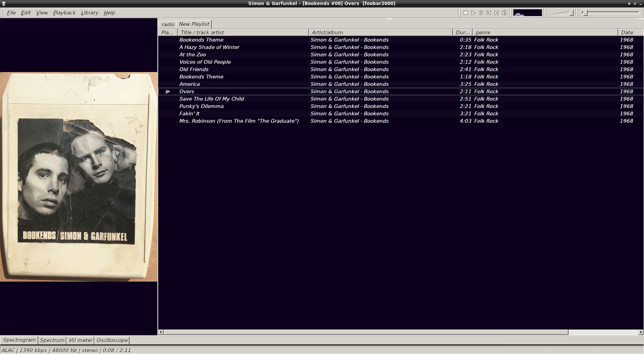The width and height of the screenshot is (644, 354).
Task: Minimize the foobar2000 window
Action: click(641, 4)
